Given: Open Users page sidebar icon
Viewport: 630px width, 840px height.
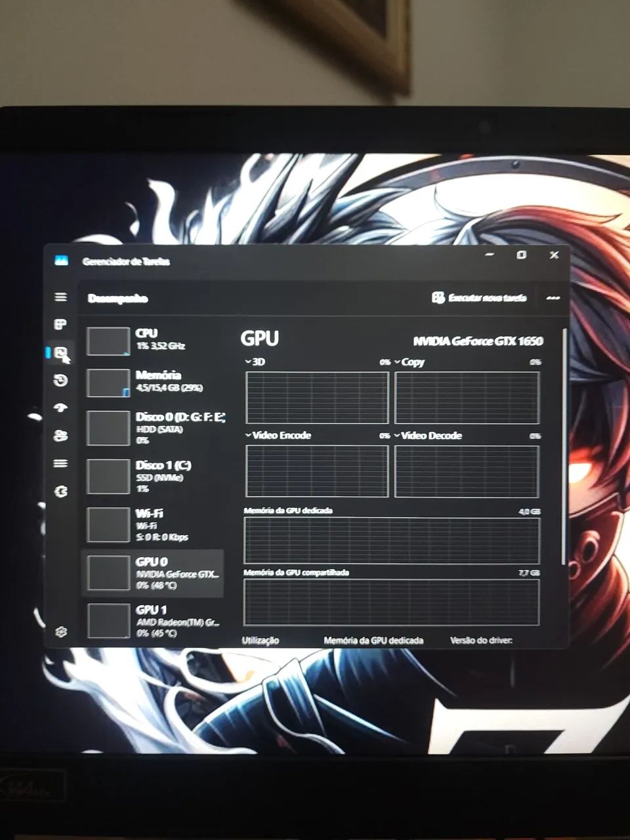Looking at the screenshot, I should coord(60,436).
